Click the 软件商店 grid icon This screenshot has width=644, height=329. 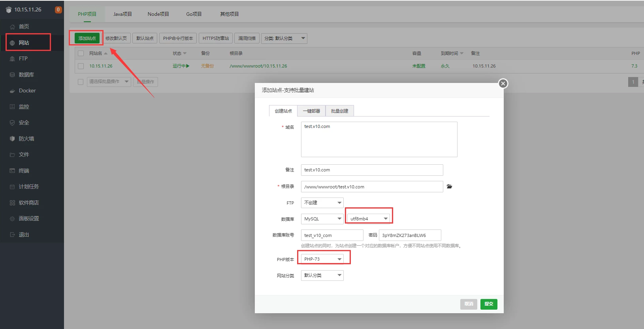12,203
